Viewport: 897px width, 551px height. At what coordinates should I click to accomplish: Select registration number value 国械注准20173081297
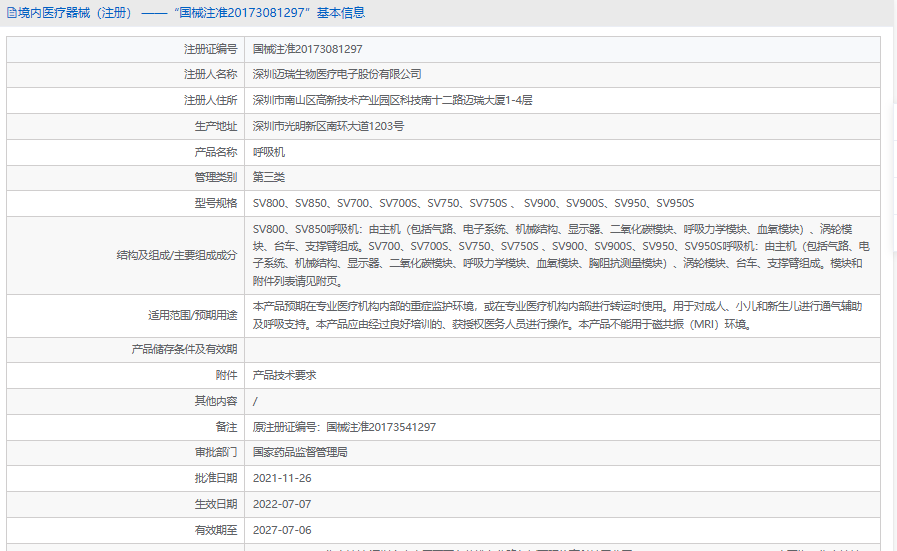click(308, 49)
